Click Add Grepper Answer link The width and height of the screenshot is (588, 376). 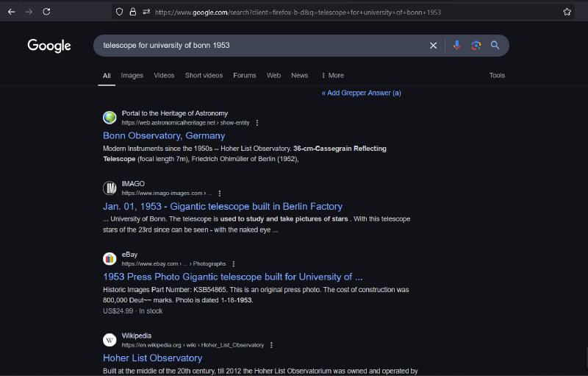(x=362, y=93)
